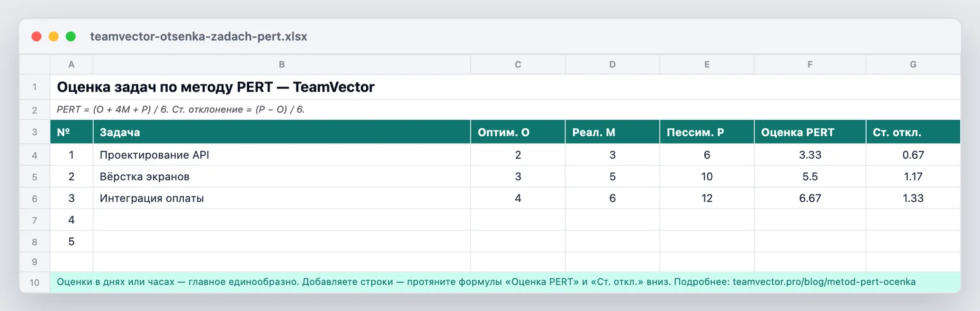Click optimistic value 4 for Интеграция оплаты
This screenshot has height=311, width=980.
[x=518, y=198]
